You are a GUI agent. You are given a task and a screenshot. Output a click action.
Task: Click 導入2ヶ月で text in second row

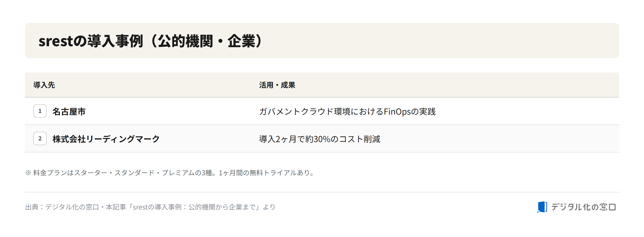click(282, 139)
